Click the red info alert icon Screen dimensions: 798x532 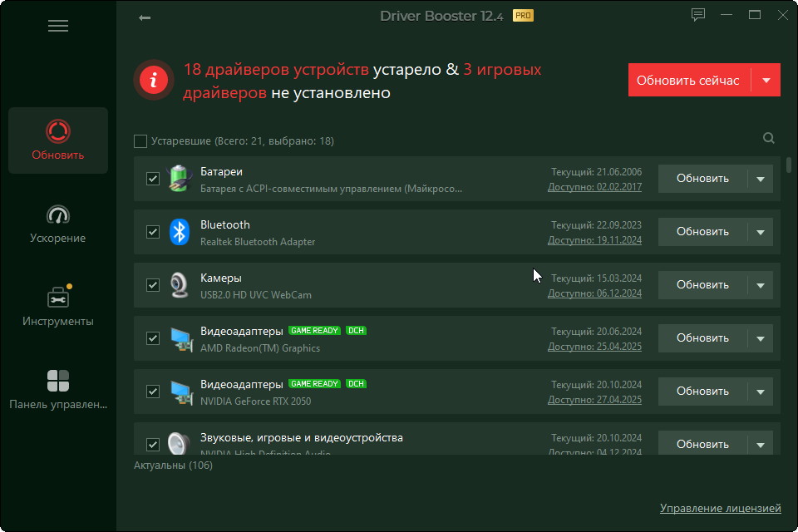click(154, 80)
